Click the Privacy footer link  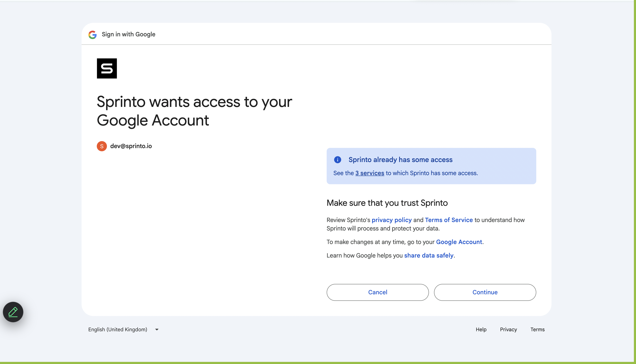(x=508, y=330)
